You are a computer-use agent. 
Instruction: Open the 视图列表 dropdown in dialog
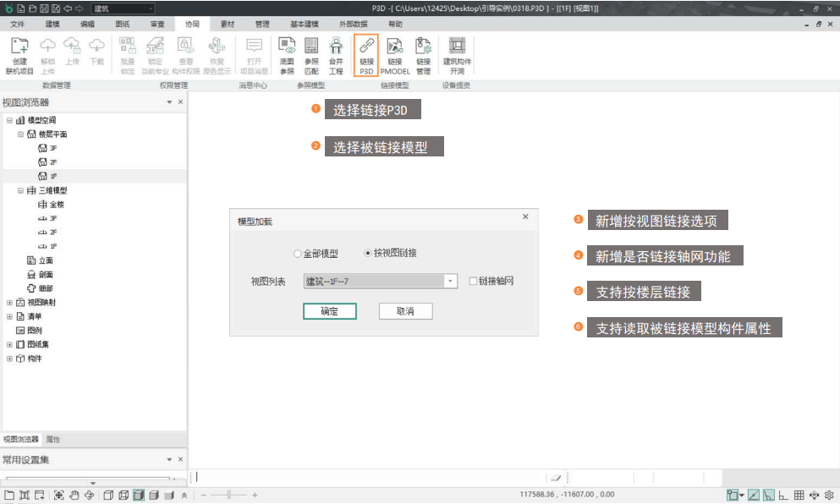pos(451,282)
